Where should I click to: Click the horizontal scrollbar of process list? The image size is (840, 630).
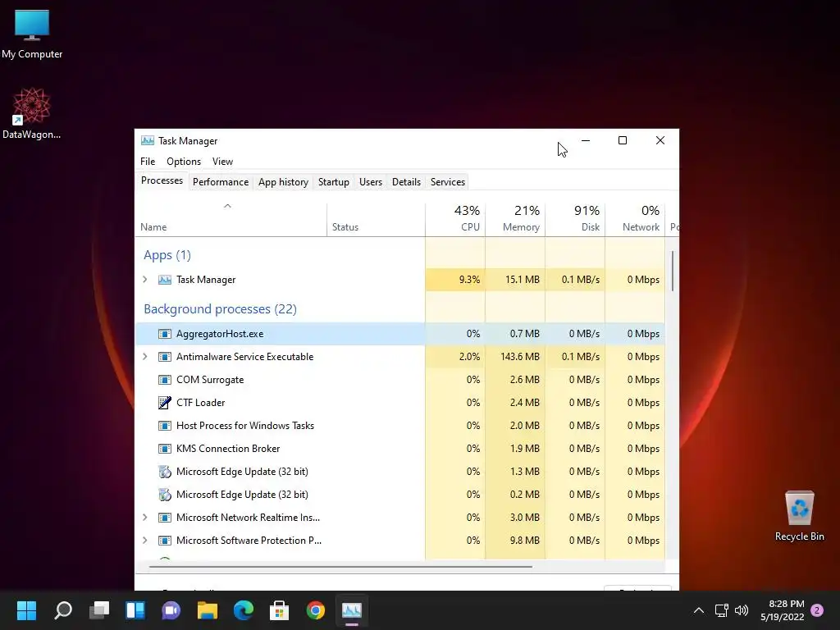pyautogui.click(x=340, y=566)
